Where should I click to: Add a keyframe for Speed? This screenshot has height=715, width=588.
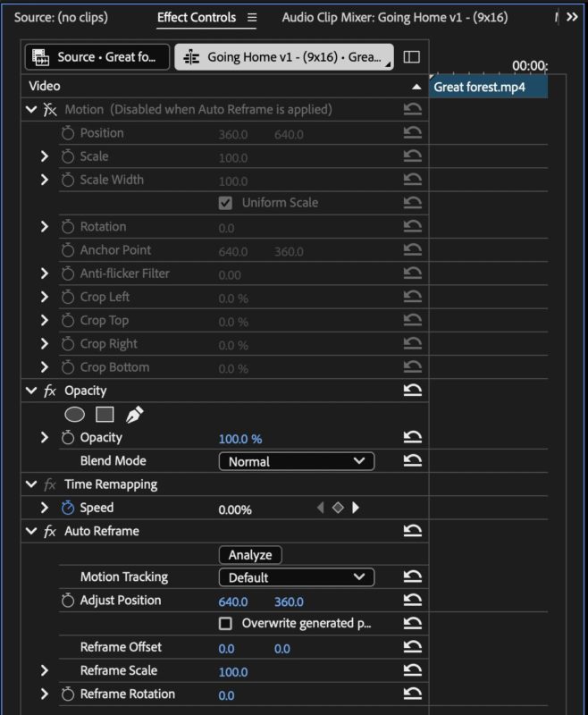click(338, 508)
